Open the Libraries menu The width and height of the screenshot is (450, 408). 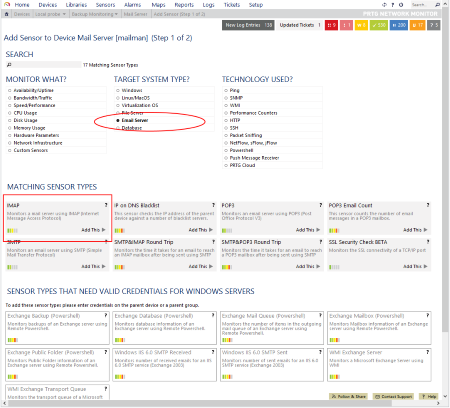point(76,5)
